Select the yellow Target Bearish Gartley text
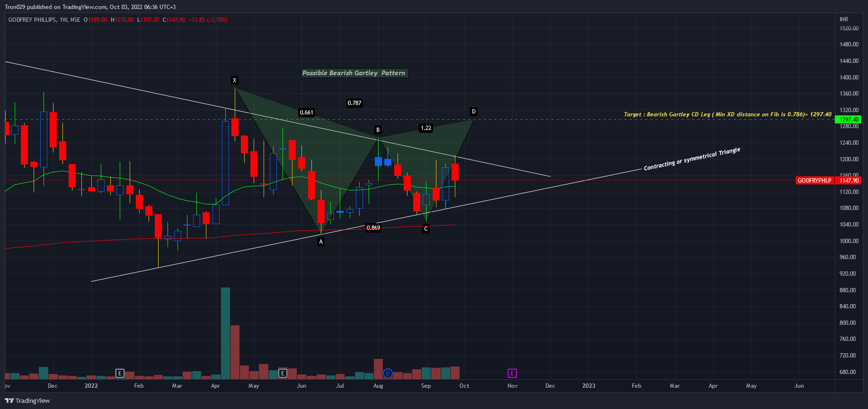This screenshot has height=409, width=868. coord(727,114)
